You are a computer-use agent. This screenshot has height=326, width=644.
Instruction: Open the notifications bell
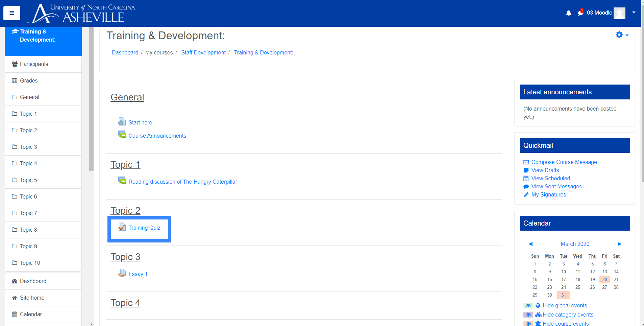click(569, 13)
